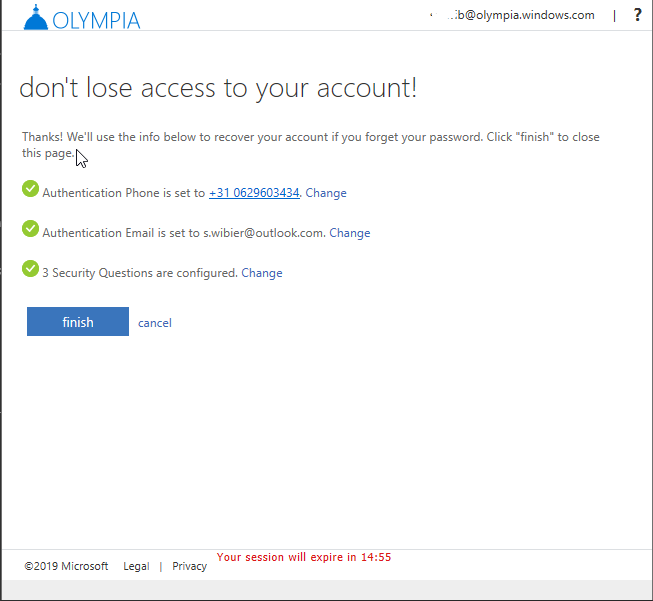
Task: Open the Privacy link in footer
Action: tap(189, 566)
